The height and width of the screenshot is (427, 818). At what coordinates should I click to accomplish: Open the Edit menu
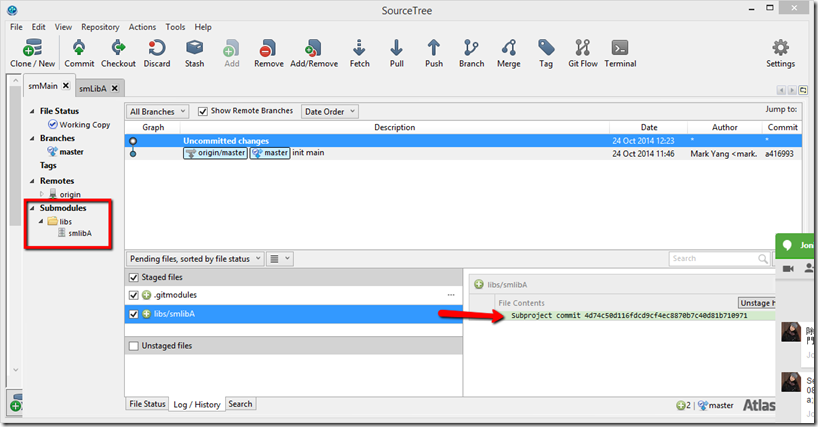coord(39,27)
